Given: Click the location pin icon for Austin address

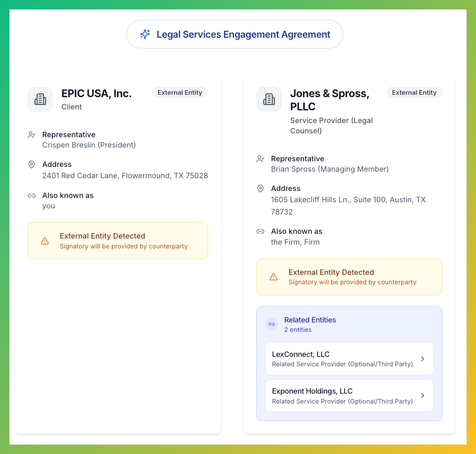Looking at the screenshot, I should (260, 189).
